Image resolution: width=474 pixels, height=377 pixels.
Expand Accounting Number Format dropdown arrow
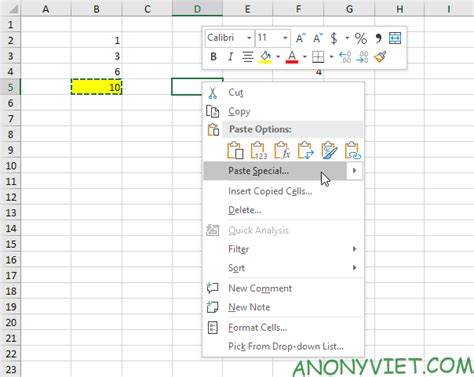tap(347, 38)
